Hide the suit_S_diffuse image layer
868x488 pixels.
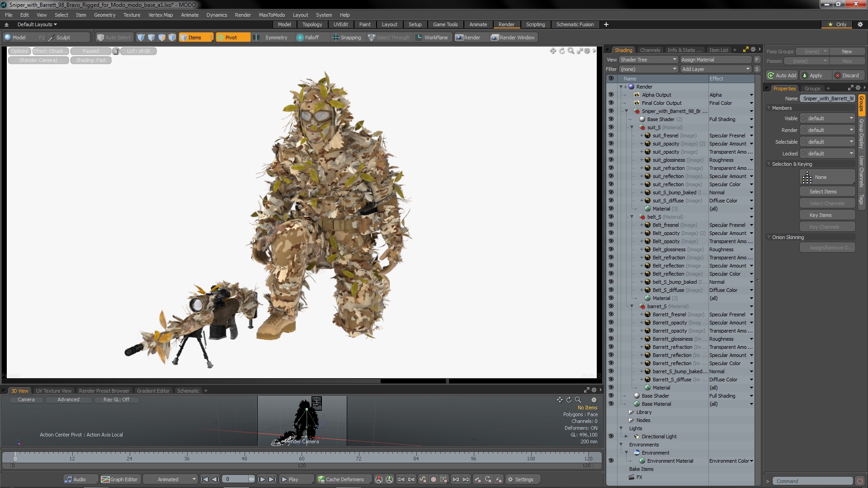coord(611,201)
